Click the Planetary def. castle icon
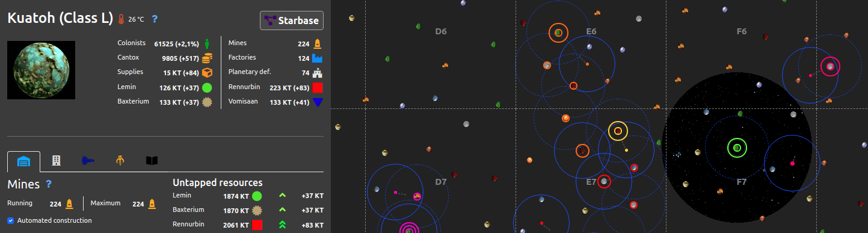Viewport: 868px width, 233px height. click(318, 73)
